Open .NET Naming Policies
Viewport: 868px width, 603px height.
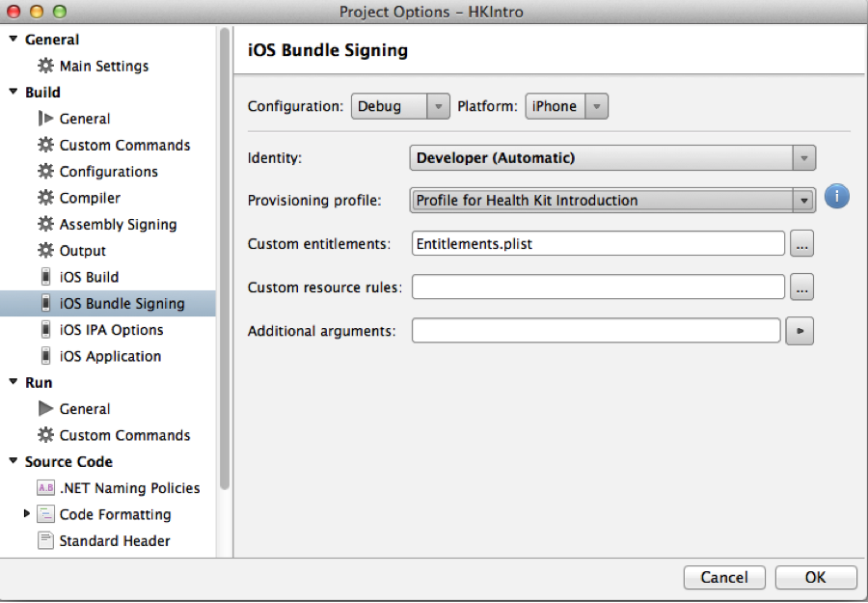129,488
